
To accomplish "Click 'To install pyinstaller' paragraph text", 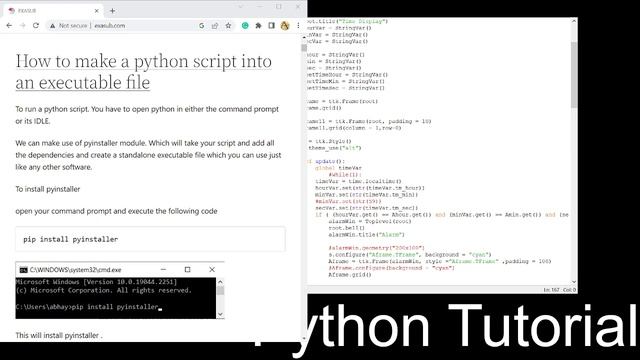I will click(x=48, y=189).
